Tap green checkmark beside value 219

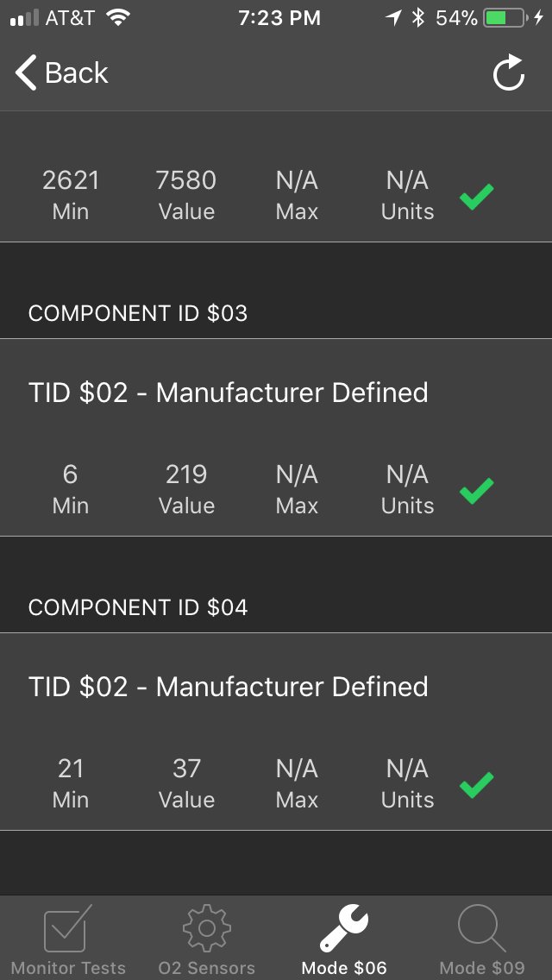pos(477,491)
